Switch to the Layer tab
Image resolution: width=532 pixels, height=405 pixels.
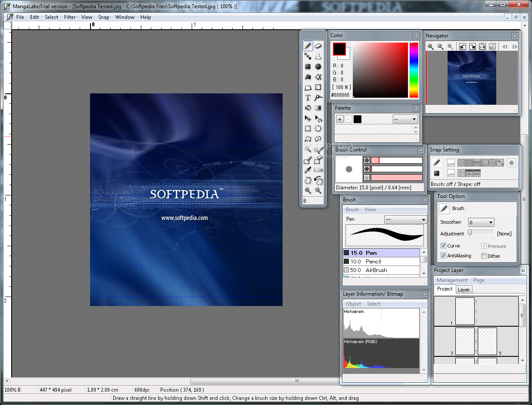click(x=464, y=289)
